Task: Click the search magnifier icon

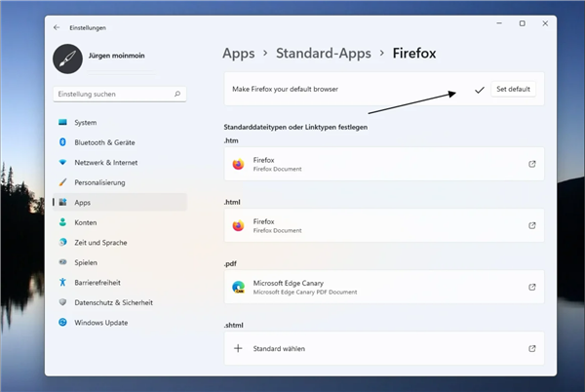Action: [177, 95]
